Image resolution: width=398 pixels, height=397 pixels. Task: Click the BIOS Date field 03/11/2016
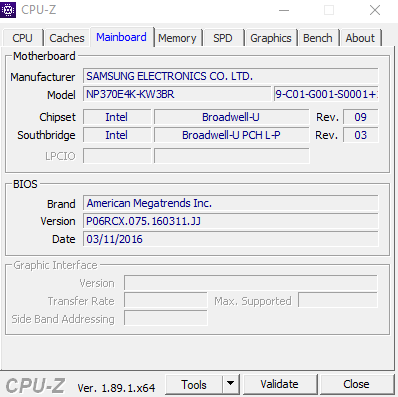point(231,239)
